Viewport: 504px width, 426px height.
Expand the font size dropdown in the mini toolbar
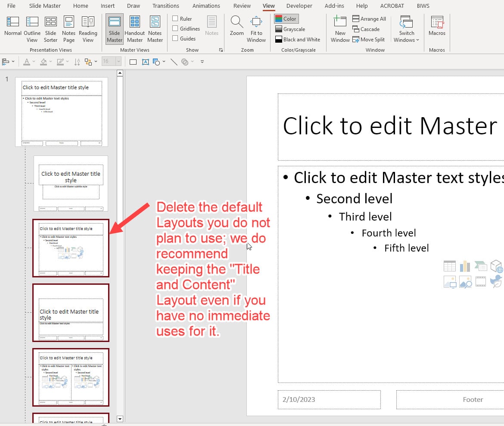tap(118, 61)
